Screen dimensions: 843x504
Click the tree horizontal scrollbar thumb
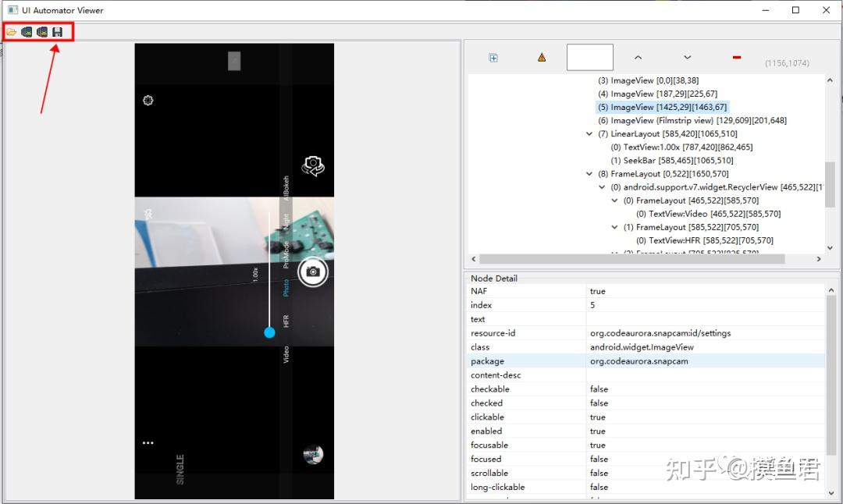[631, 259]
